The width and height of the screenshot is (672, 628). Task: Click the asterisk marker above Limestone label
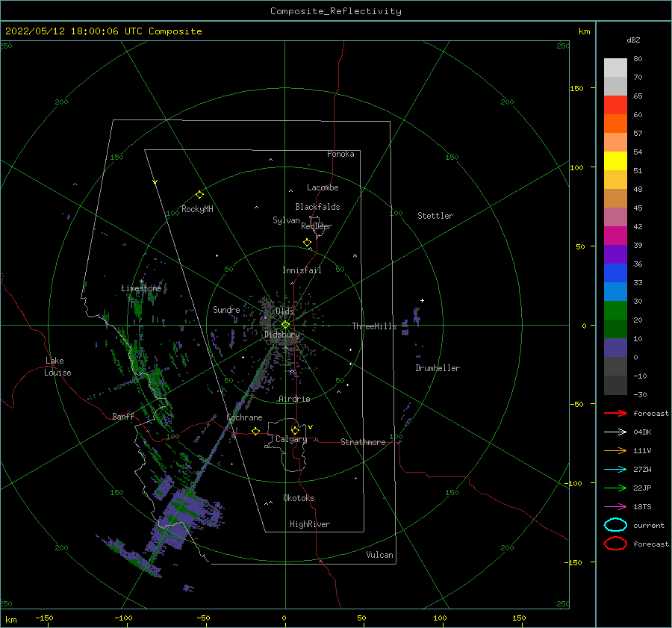[141, 282]
